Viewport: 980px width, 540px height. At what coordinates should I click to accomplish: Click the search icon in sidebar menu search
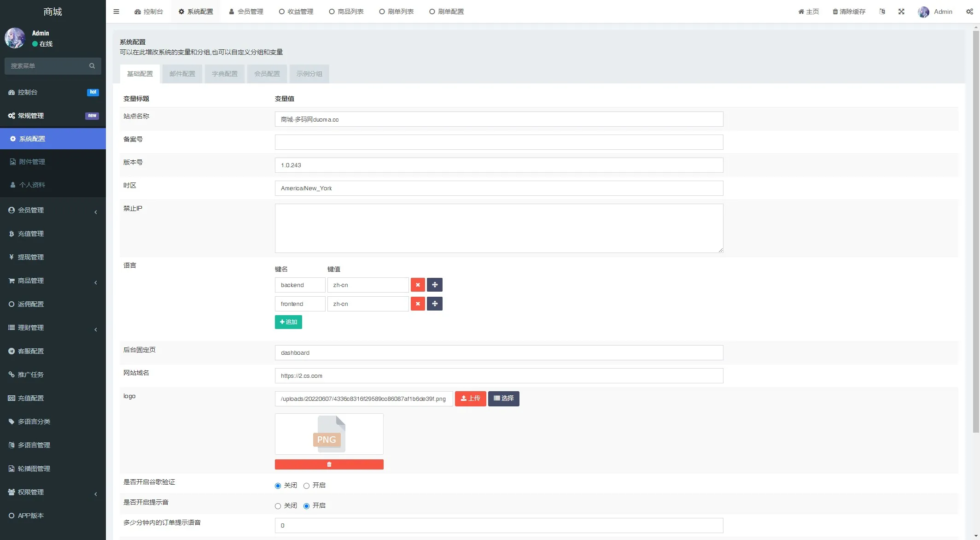coord(92,66)
